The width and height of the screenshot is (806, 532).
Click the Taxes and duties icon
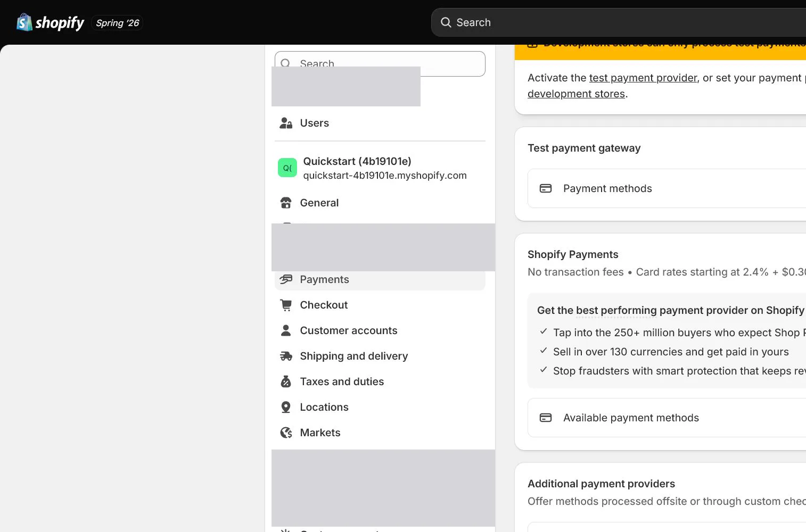click(286, 381)
